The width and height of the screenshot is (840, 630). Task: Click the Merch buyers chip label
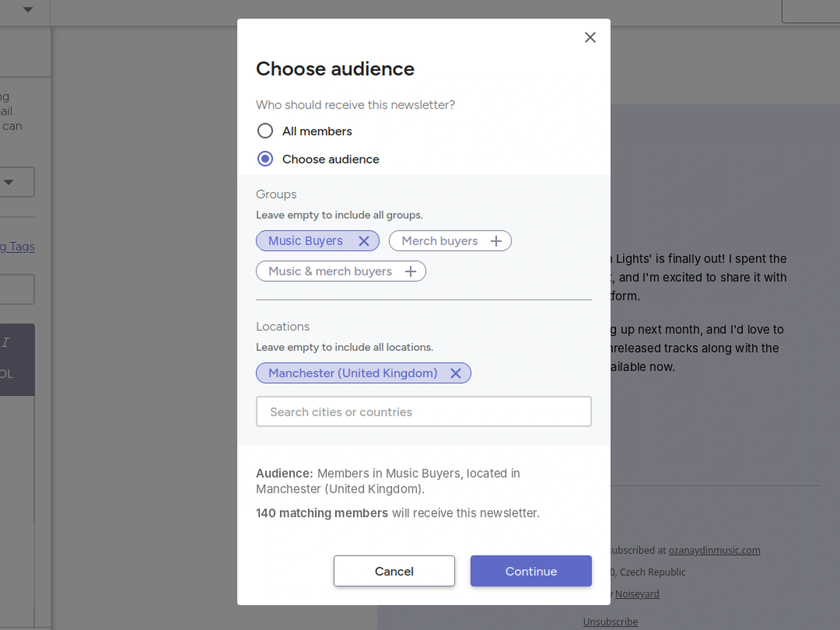pyautogui.click(x=439, y=241)
